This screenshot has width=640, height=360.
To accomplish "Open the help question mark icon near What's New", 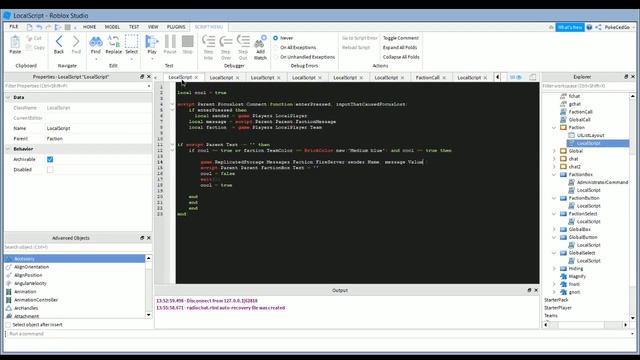I will coord(589,27).
